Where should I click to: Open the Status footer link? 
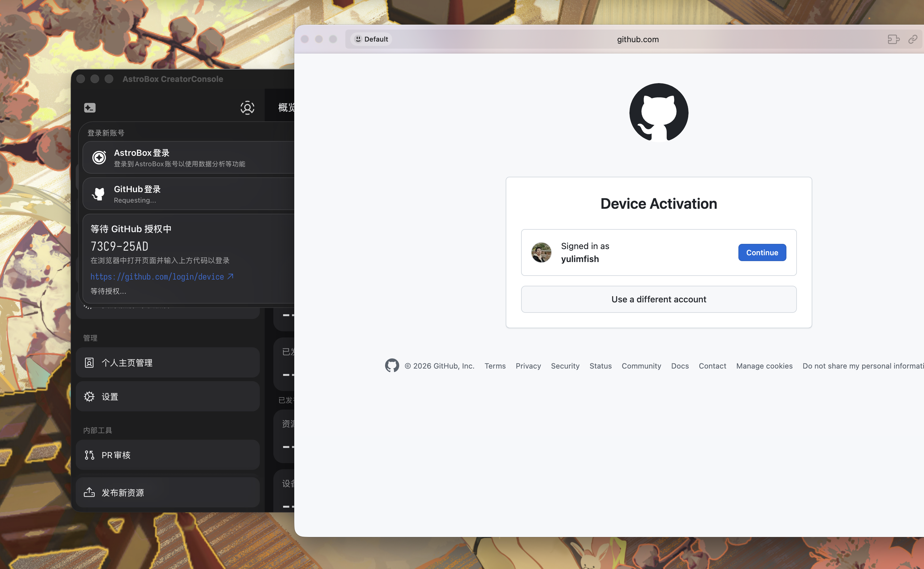[601, 366]
